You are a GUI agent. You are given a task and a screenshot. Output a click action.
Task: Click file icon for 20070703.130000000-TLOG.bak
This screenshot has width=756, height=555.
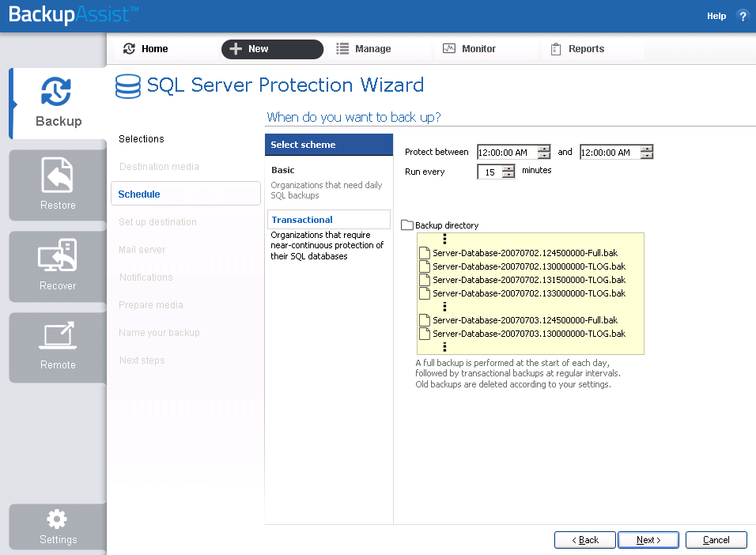[425, 334]
